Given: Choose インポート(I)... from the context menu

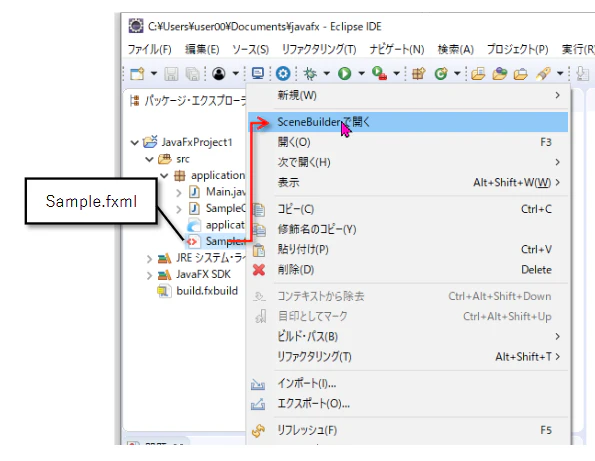Looking at the screenshot, I should coord(408,384).
